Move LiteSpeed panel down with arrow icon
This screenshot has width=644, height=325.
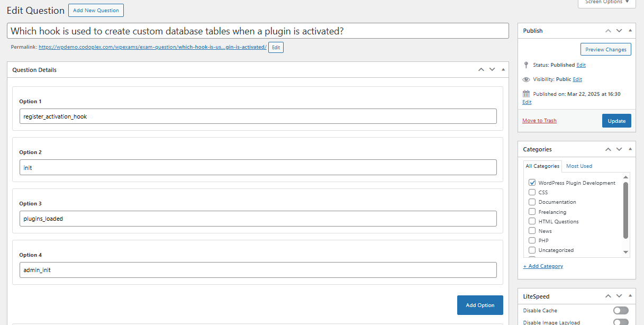click(x=619, y=296)
